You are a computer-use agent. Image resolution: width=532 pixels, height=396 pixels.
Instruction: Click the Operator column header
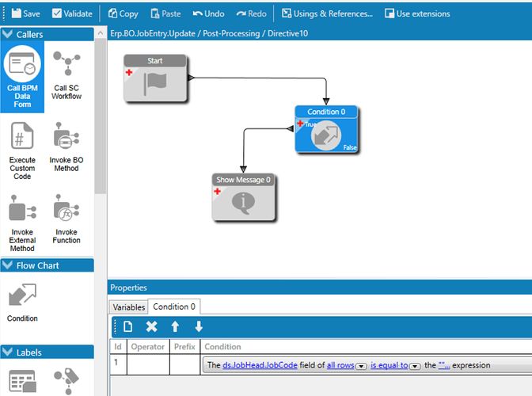tap(148, 346)
